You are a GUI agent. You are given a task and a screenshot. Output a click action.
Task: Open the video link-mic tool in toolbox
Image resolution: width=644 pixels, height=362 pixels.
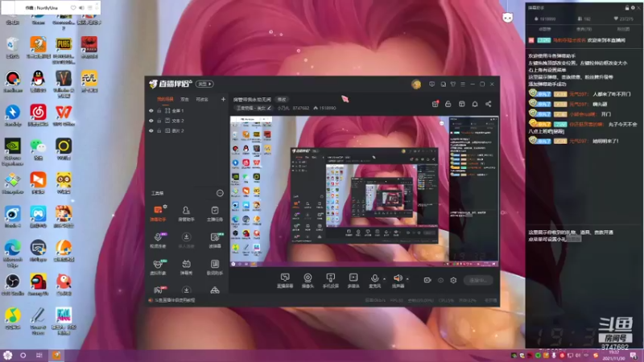(x=158, y=240)
